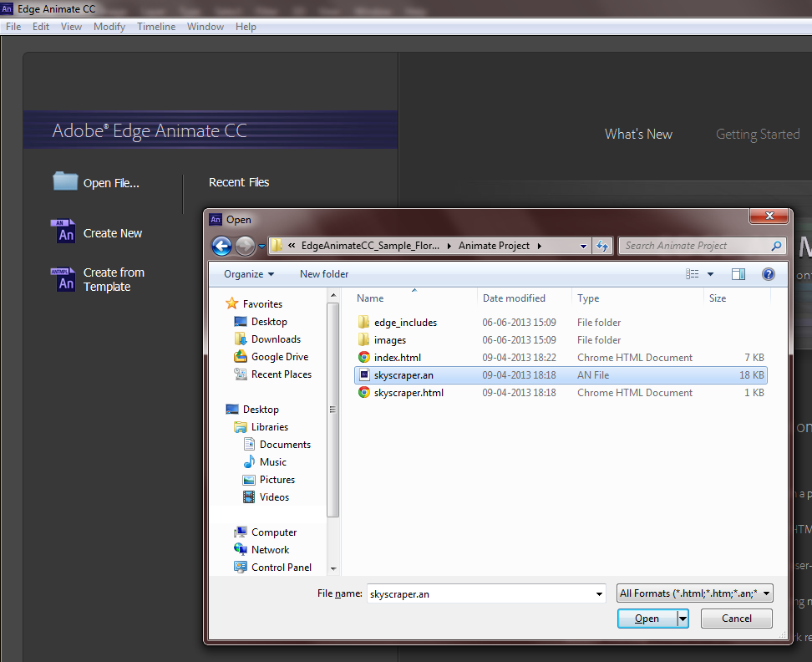Select the images folder icon
812x662 pixels.
click(363, 340)
